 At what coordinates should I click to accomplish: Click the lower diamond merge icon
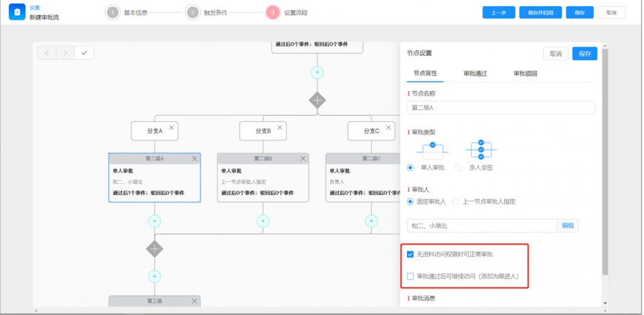click(155, 248)
